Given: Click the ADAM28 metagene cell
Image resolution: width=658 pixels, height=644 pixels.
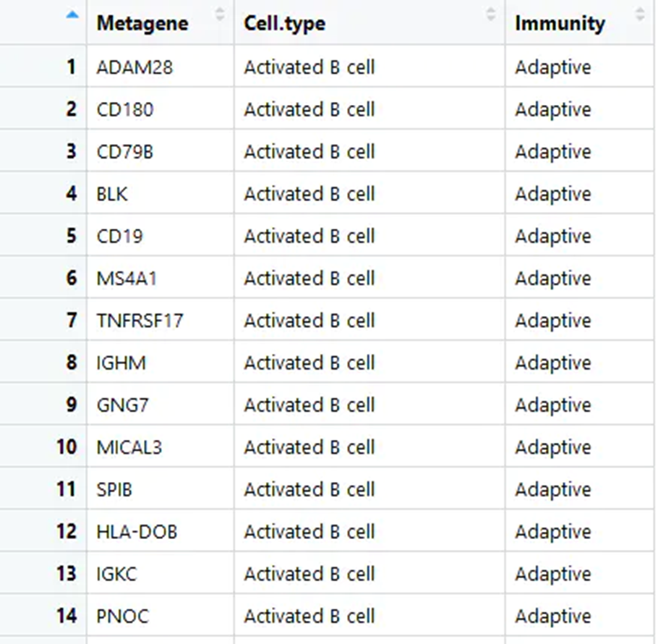Looking at the screenshot, I should [x=161, y=67].
